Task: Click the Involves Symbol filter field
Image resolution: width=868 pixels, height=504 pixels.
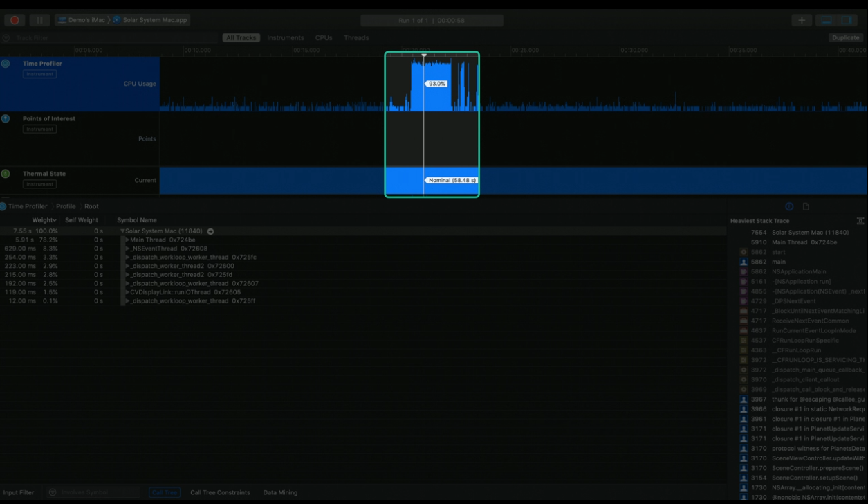Action: [93, 493]
